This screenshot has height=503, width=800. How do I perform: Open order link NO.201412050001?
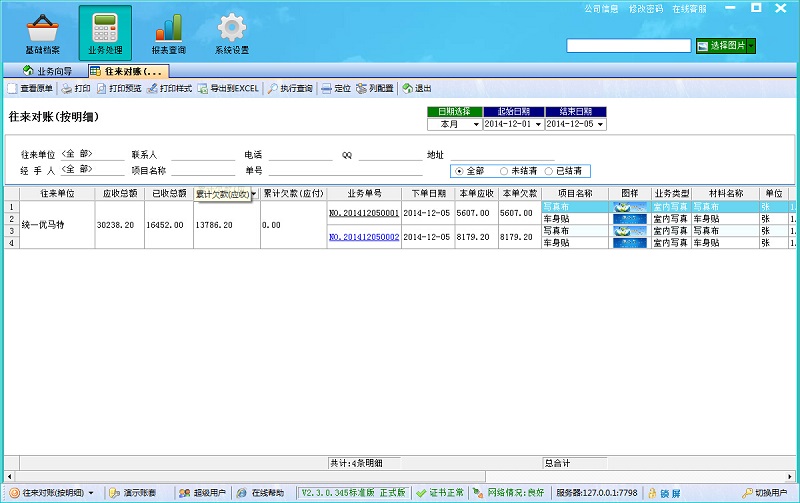(364, 213)
